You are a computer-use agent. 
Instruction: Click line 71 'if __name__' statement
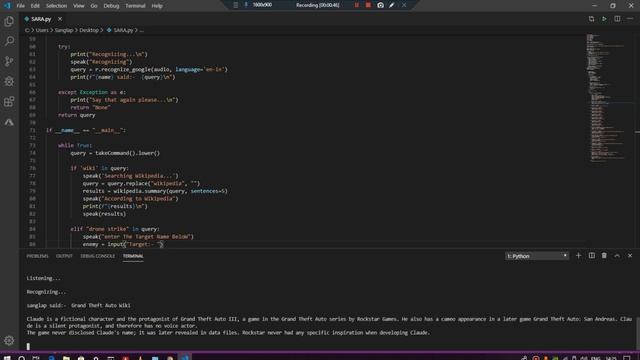(86, 130)
